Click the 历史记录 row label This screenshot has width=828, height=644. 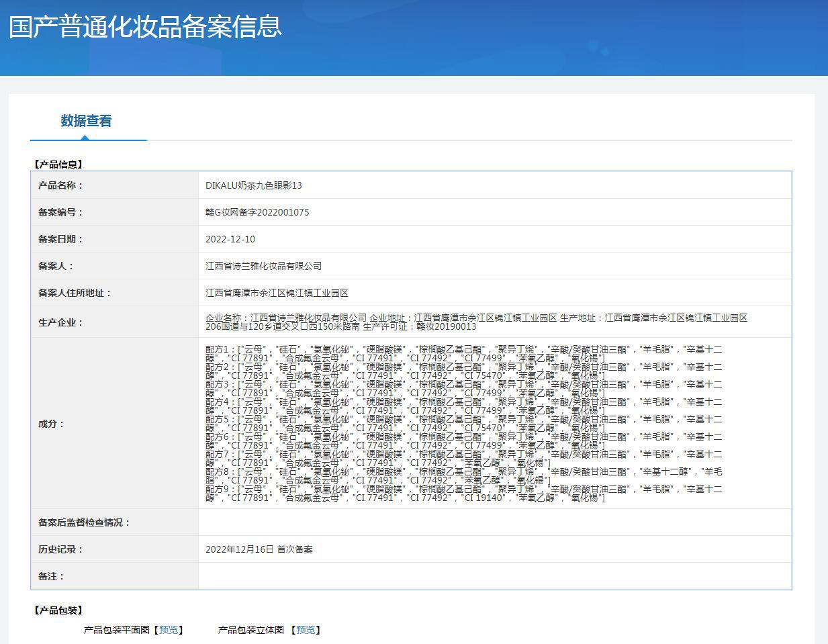60,549
